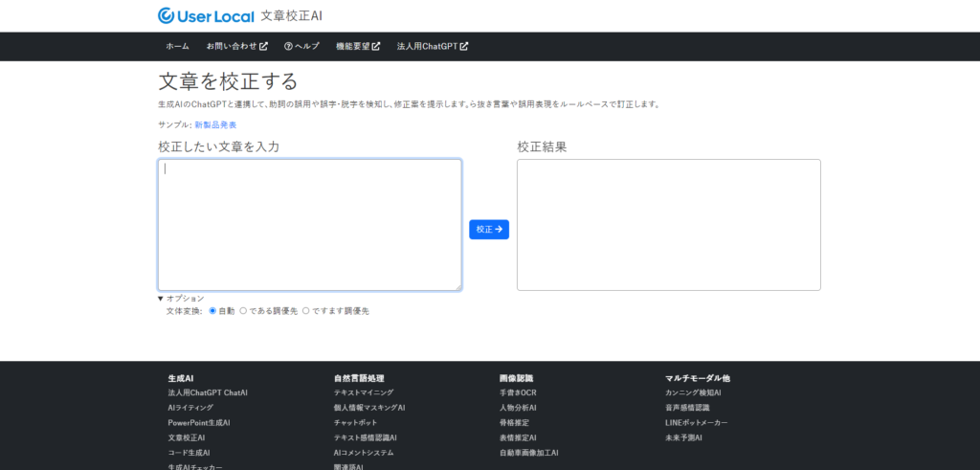Click the 自然言語処理 footer heading
The height and width of the screenshot is (470, 980).
tap(359, 378)
